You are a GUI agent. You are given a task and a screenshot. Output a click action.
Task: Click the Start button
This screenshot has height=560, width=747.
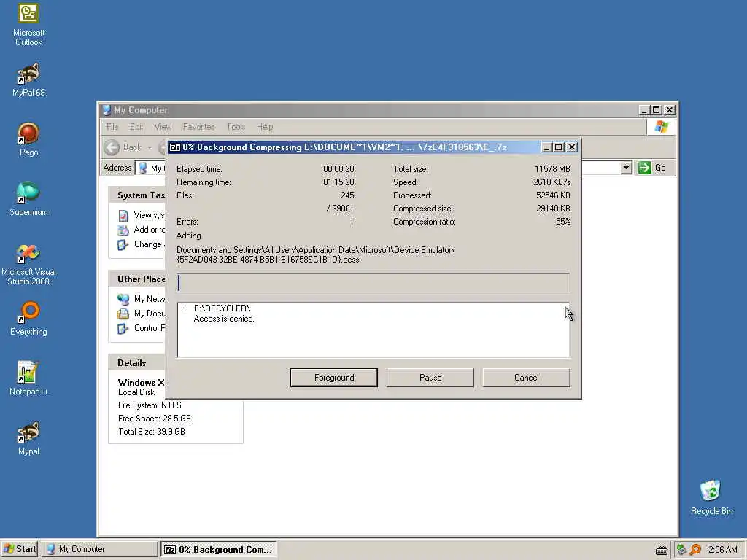point(20,549)
